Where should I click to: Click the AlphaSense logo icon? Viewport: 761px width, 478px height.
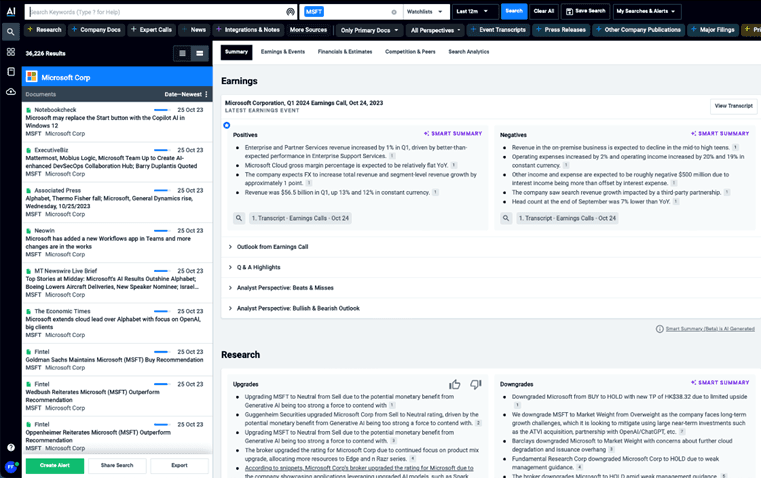[x=11, y=11]
